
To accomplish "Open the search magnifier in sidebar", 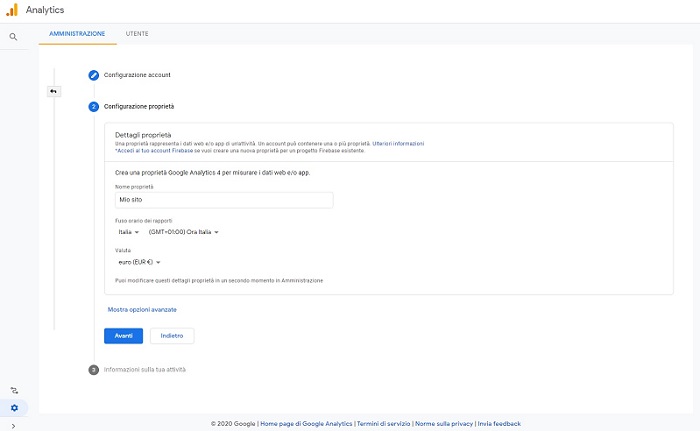I will (x=13, y=37).
